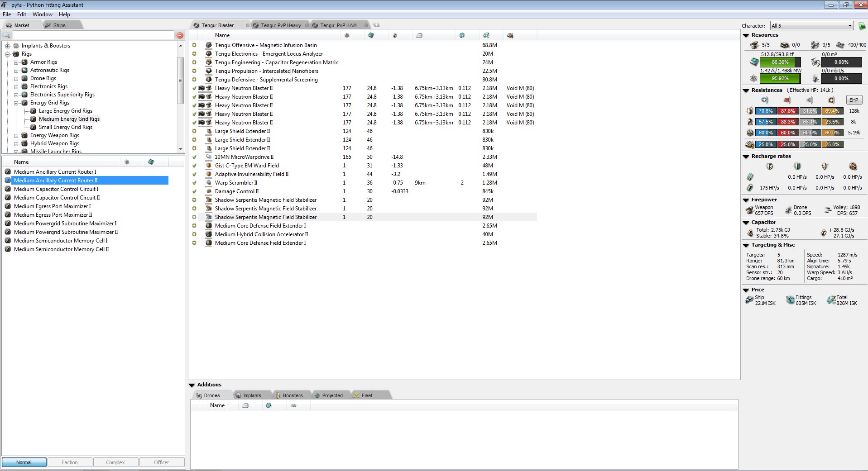This screenshot has width=868, height=471.
Task: Expand the Armor Rigs tree node
Action: (16, 62)
